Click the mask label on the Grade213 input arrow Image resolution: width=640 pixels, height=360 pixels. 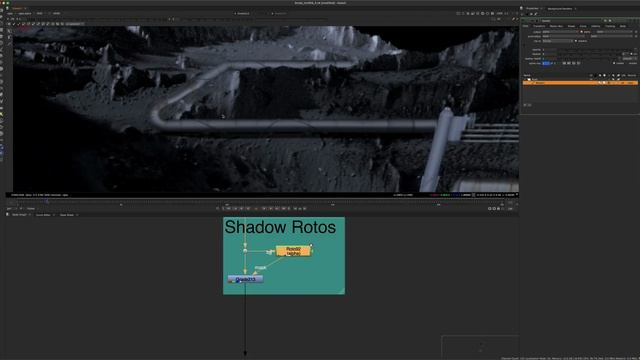pyautogui.click(x=260, y=268)
